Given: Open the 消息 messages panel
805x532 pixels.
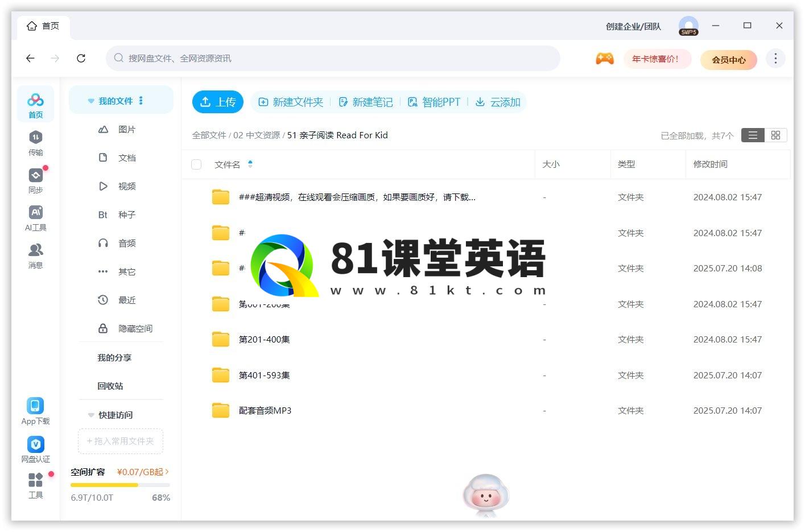Looking at the screenshot, I should (35, 255).
